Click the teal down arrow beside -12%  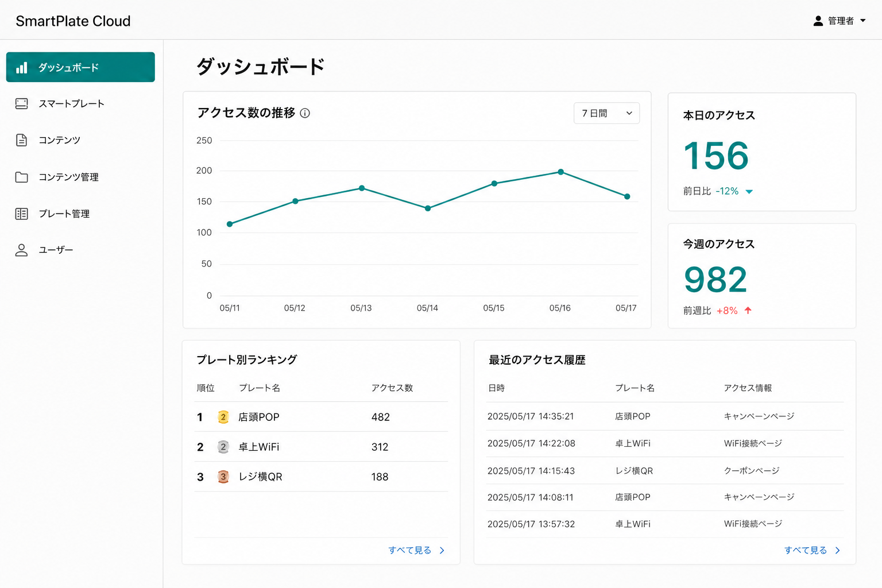pyautogui.click(x=749, y=192)
